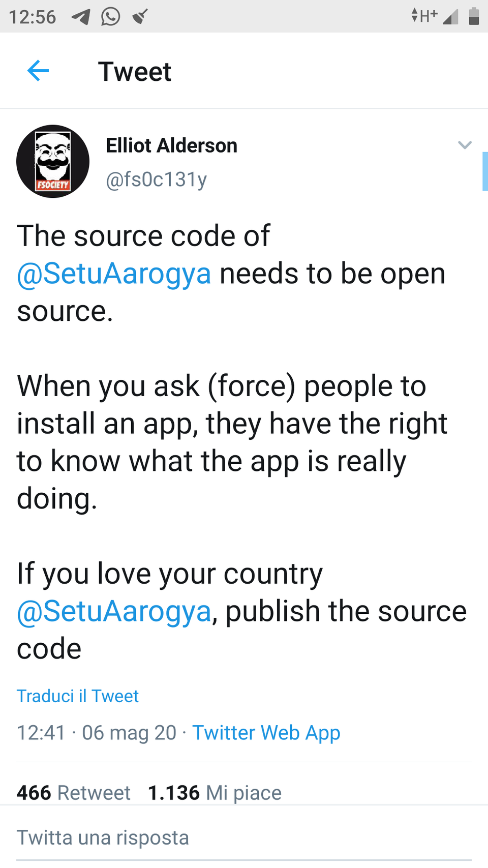Tap the tweet timestamp 12:41 · 06 mag 20
This screenshot has height=868, width=488.
click(x=97, y=733)
